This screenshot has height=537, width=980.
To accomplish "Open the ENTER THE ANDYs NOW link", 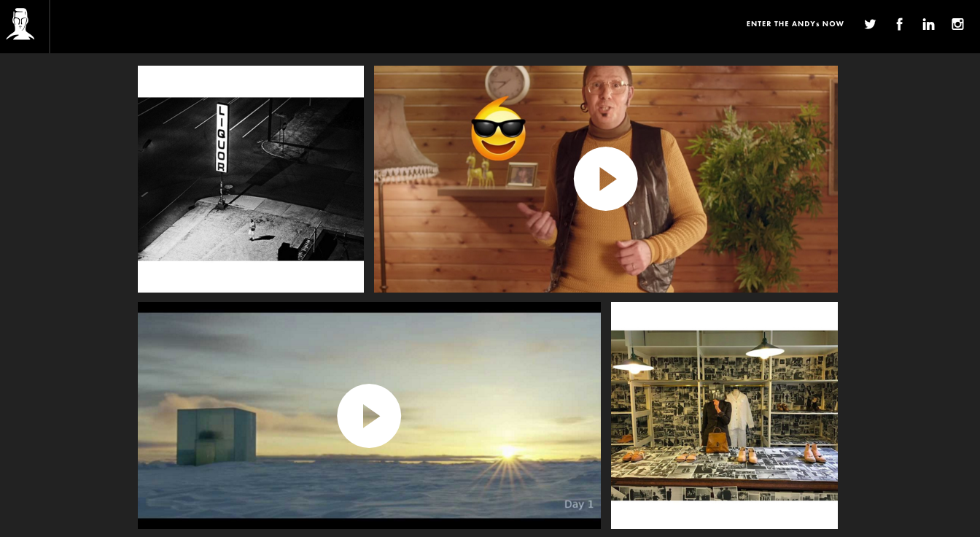I will 795,23.
